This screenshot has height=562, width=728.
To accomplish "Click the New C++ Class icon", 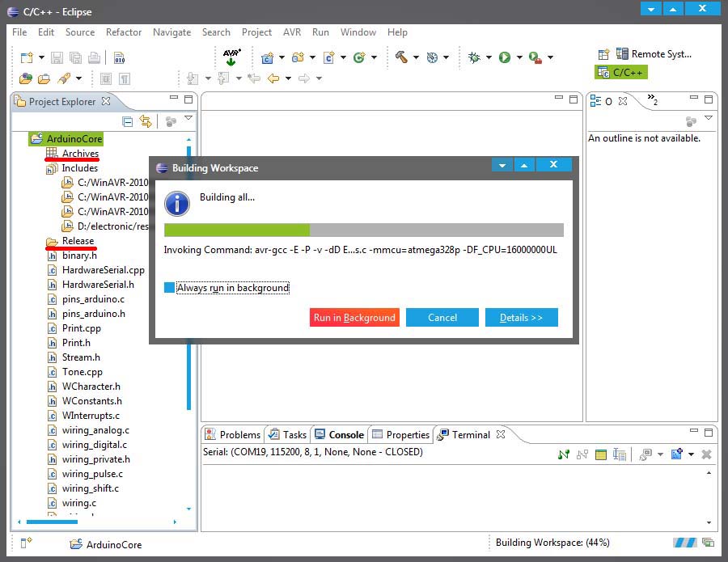I will pyautogui.click(x=359, y=57).
